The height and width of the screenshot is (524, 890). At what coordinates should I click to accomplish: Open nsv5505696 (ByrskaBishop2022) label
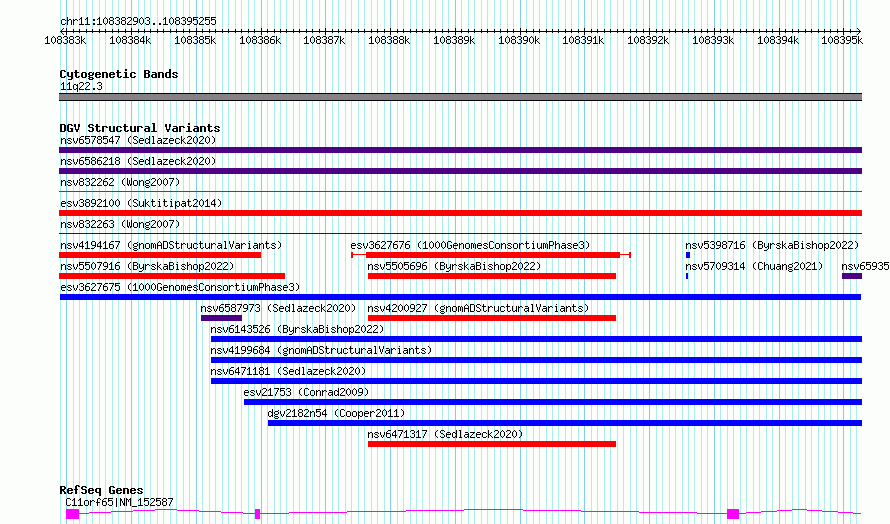point(454,266)
